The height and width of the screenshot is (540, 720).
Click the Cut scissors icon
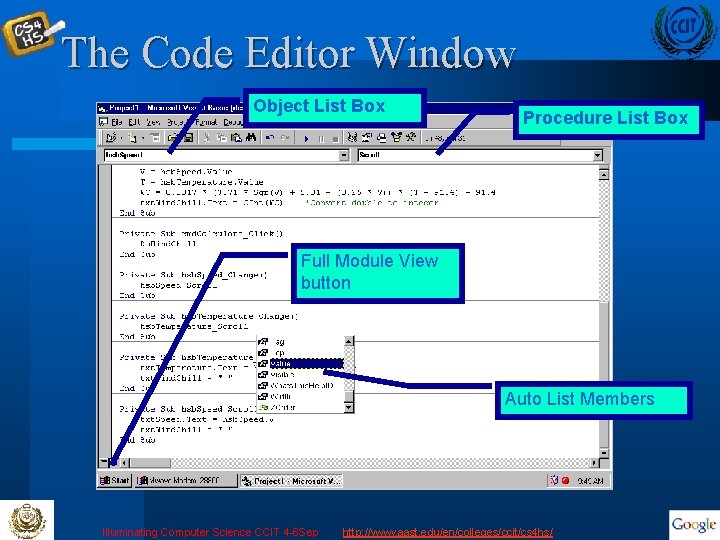207,137
